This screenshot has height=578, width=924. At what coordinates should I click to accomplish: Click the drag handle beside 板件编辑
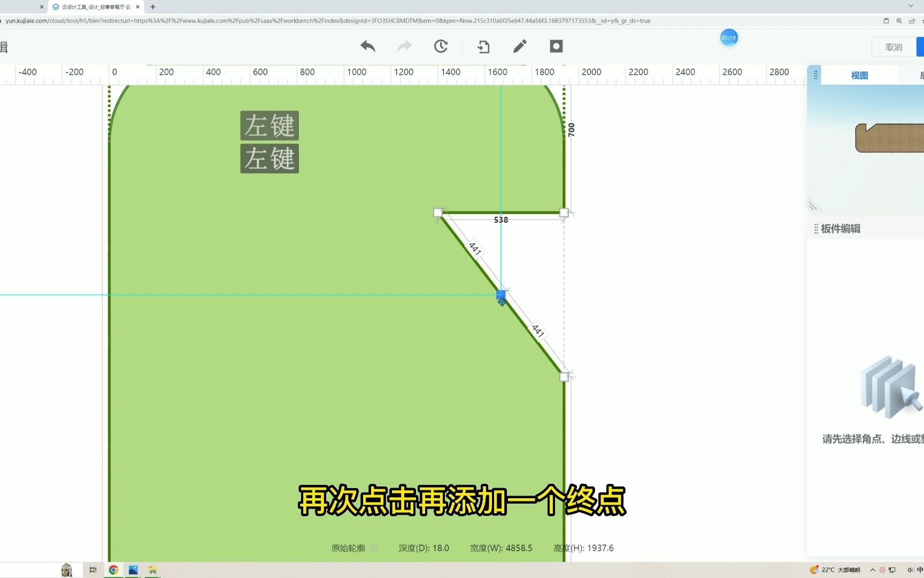(x=816, y=229)
